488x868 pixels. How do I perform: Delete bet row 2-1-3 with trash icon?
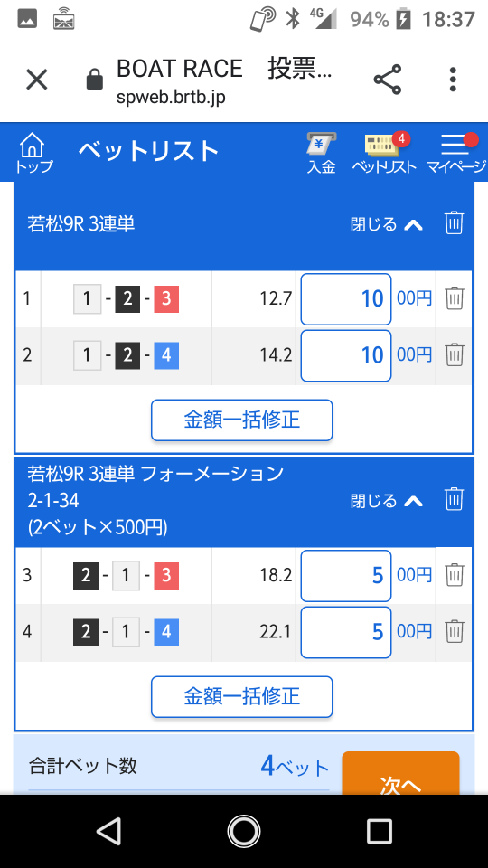455,575
